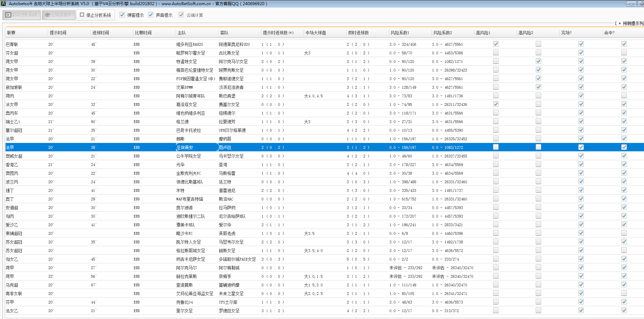Image resolution: width=644 pixels, height=319 pixels.
Task: Check 命中 box in 帕罗柯尔霍女足 row
Action: (624, 53)
